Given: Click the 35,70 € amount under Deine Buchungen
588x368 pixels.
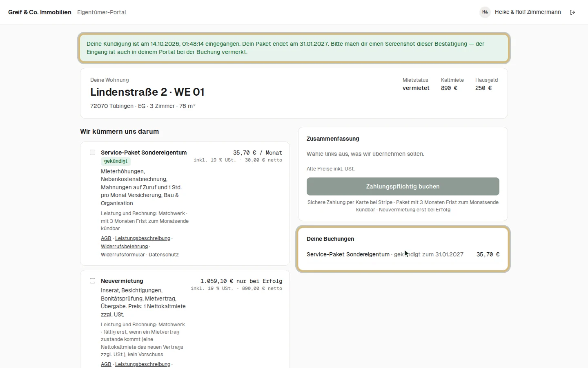Looking at the screenshot, I should [x=488, y=254].
